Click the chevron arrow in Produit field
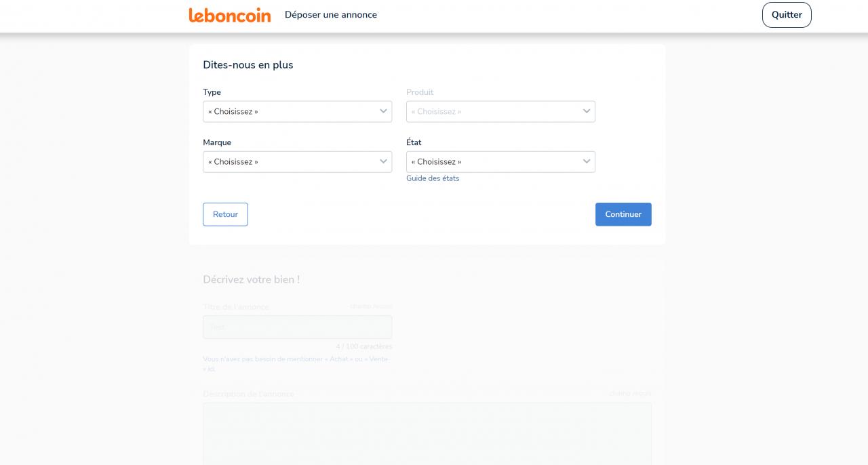The height and width of the screenshot is (465, 868). pos(587,111)
